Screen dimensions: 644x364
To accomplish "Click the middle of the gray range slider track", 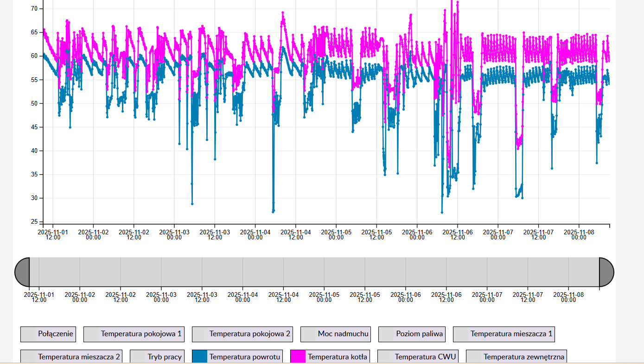I will pyautogui.click(x=314, y=272).
